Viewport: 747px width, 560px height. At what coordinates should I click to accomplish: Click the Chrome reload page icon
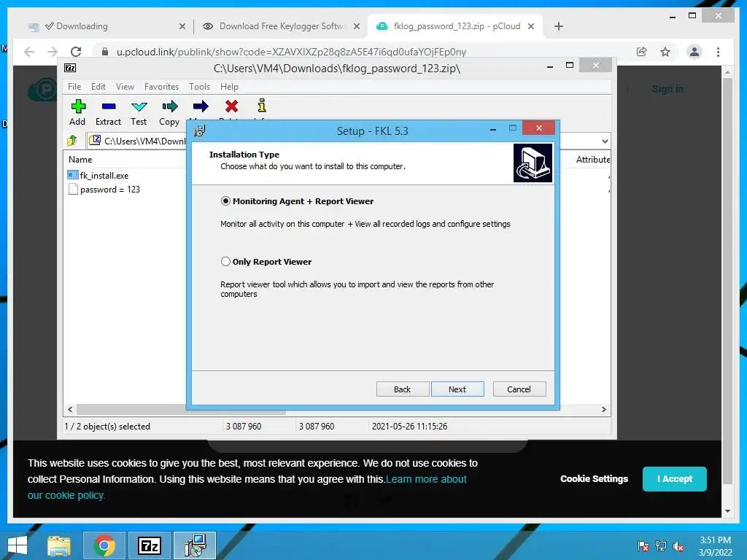tap(76, 52)
